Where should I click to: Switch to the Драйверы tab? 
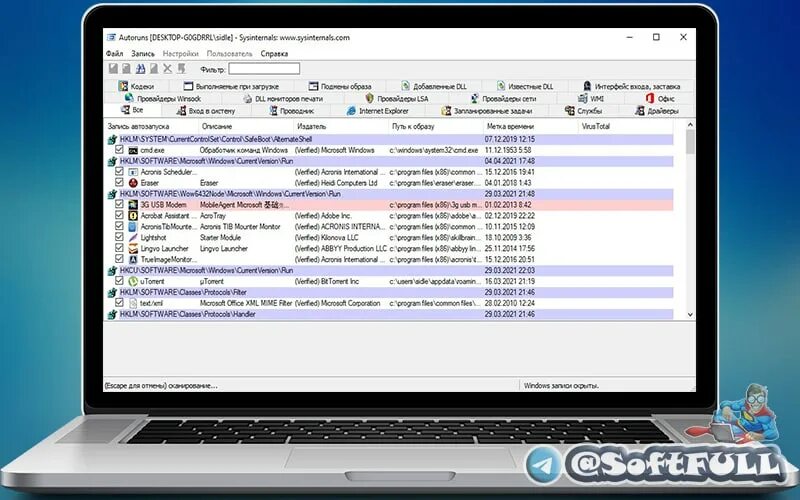[657, 111]
